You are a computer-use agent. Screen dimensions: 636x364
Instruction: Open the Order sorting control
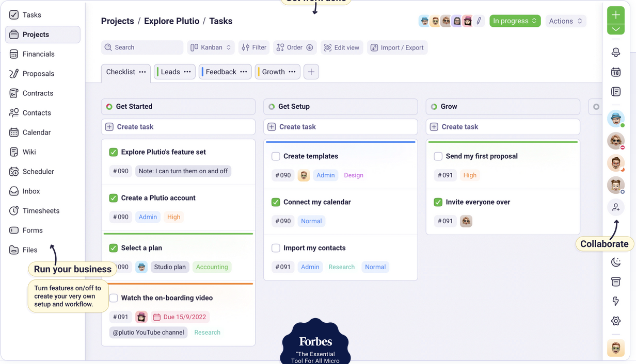295,47
